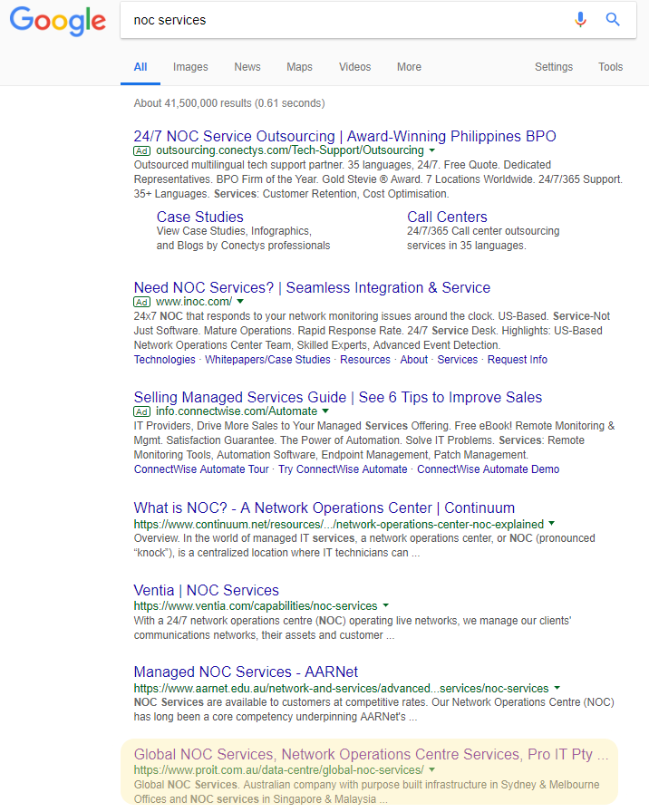Click the aarnet.edu.au green URL text

click(341, 688)
